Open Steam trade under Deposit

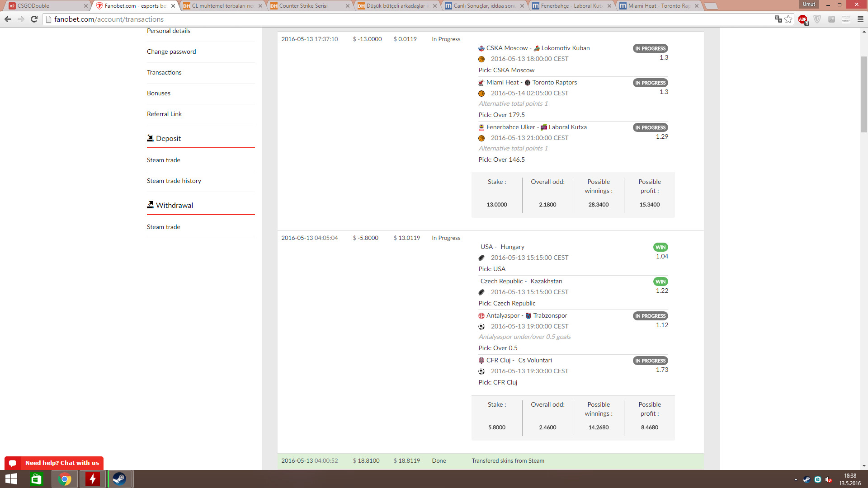click(164, 160)
